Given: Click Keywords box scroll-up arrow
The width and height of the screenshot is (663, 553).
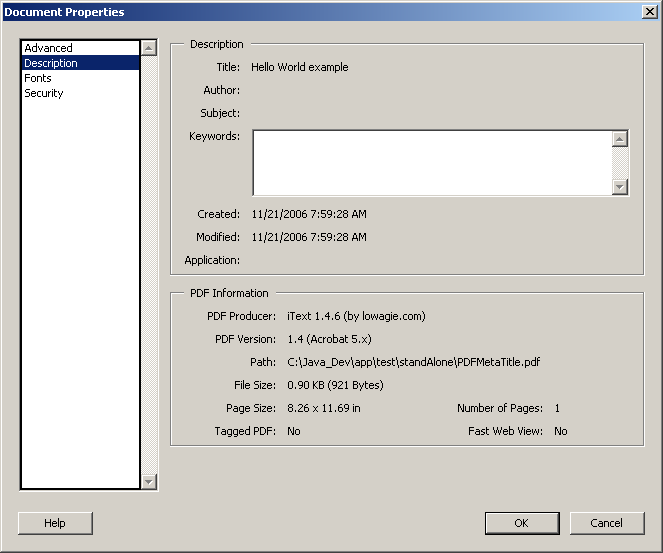Looking at the screenshot, I should [620, 139].
